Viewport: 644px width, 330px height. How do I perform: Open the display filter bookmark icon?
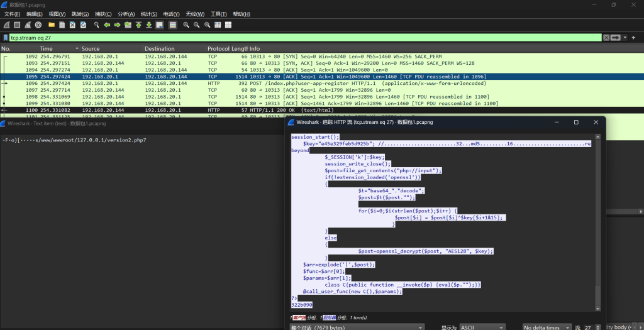click(x=5, y=38)
